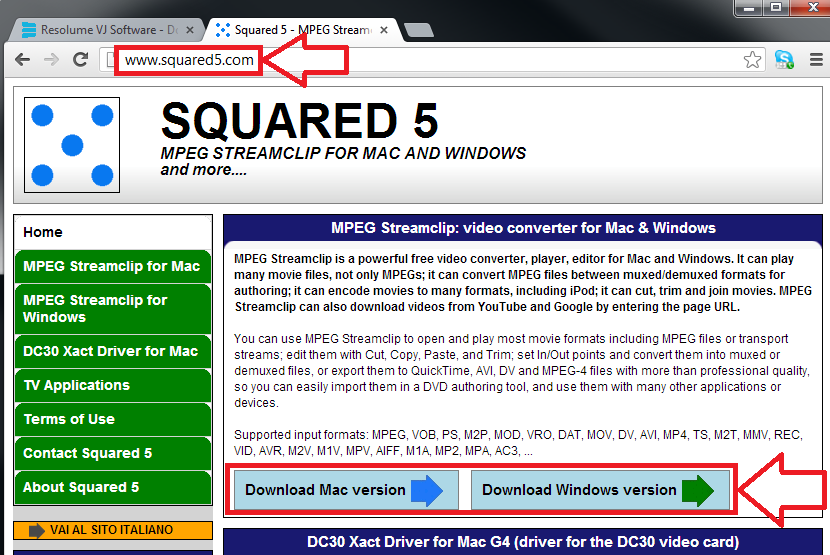This screenshot has height=555, width=830.
Task: Bookmark the page with the star icon
Action: coord(752,59)
